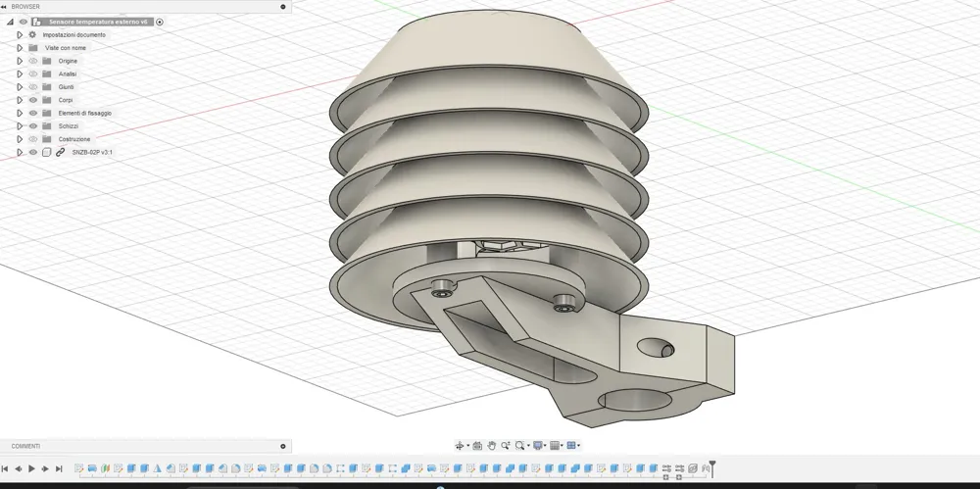This screenshot has width=980, height=489.
Task: Open Display Settings monitor icon
Action: [x=537, y=446]
